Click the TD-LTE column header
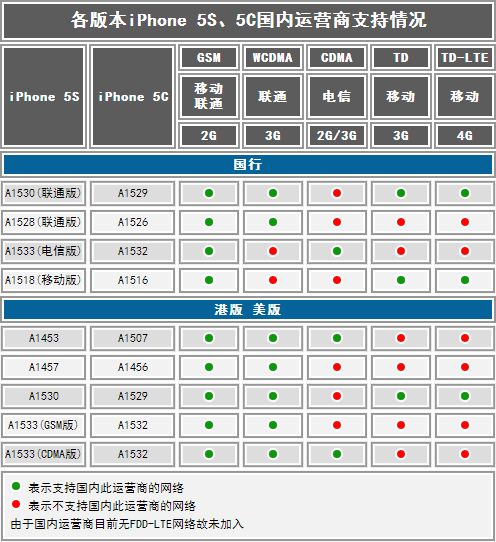 pos(465,57)
